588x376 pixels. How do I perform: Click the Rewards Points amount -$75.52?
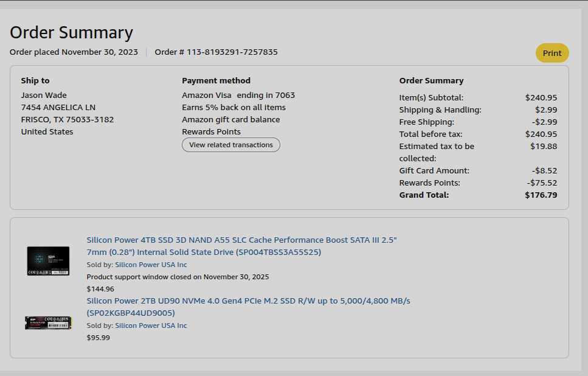pos(542,183)
